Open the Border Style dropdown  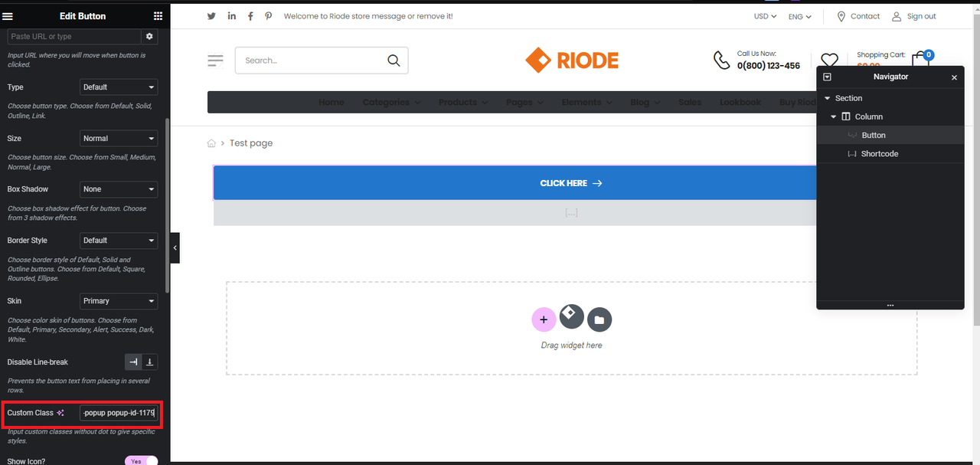pyautogui.click(x=119, y=241)
